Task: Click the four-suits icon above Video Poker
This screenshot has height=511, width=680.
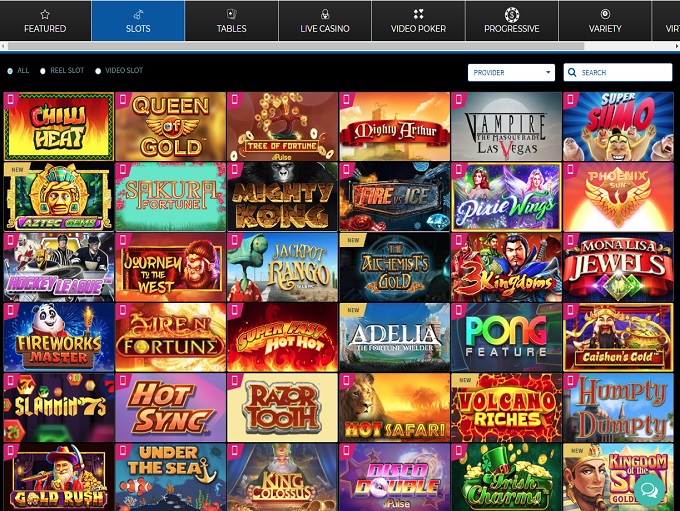Action: 418,14
